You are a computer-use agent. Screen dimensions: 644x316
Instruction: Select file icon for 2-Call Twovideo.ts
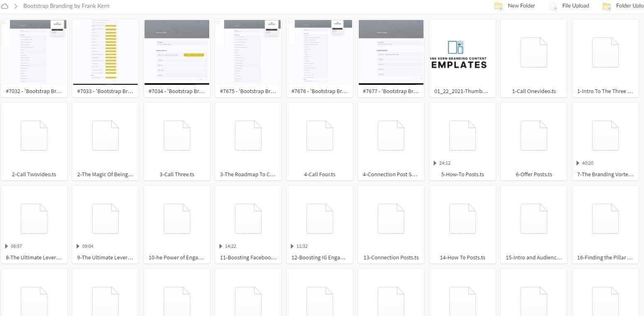click(x=34, y=135)
